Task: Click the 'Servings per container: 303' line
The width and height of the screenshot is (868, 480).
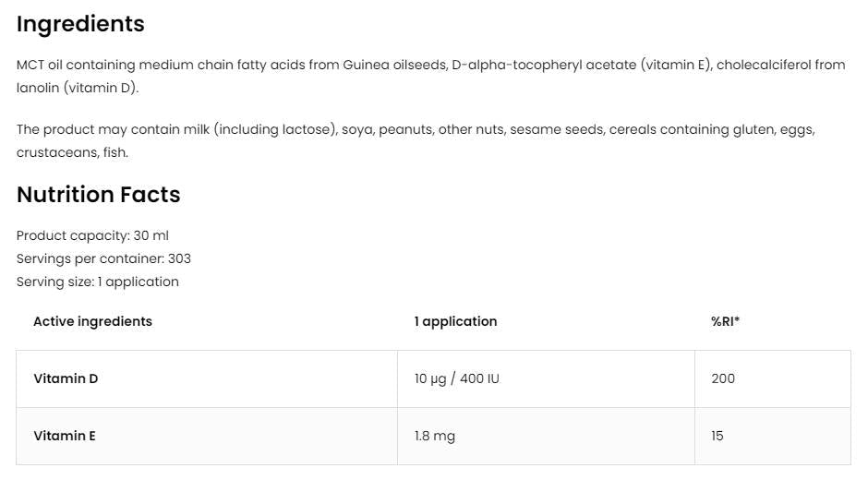Action: 103,258
